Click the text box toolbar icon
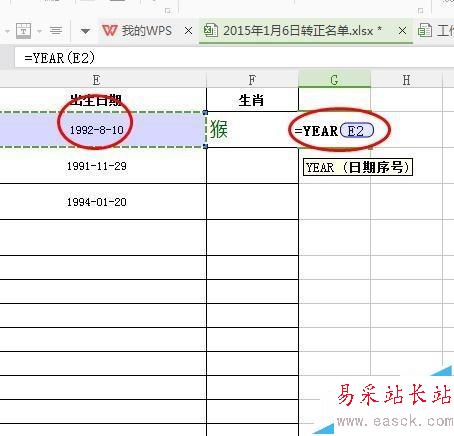454x436 pixels. pyautogui.click(x=23, y=31)
